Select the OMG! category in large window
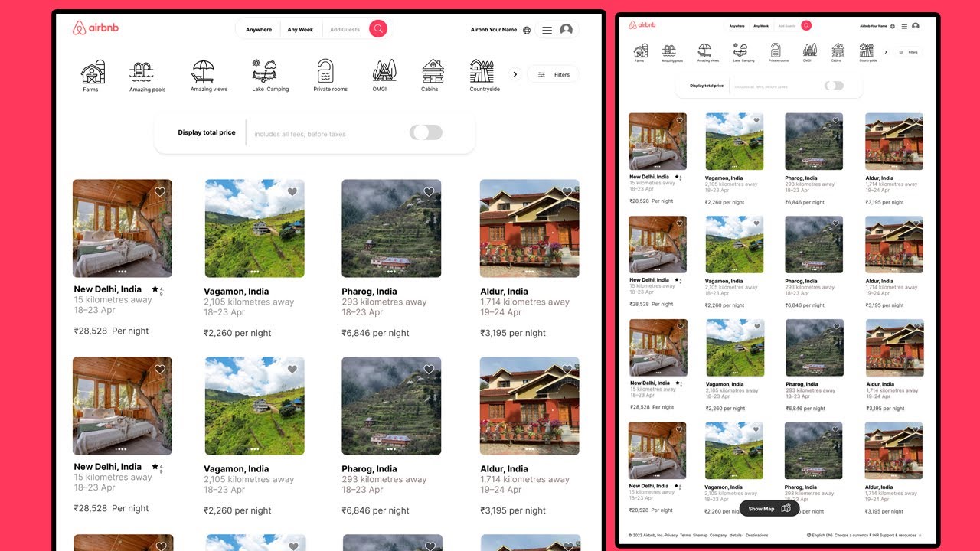Viewport: 980px width, 551px height. (x=384, y=76)
